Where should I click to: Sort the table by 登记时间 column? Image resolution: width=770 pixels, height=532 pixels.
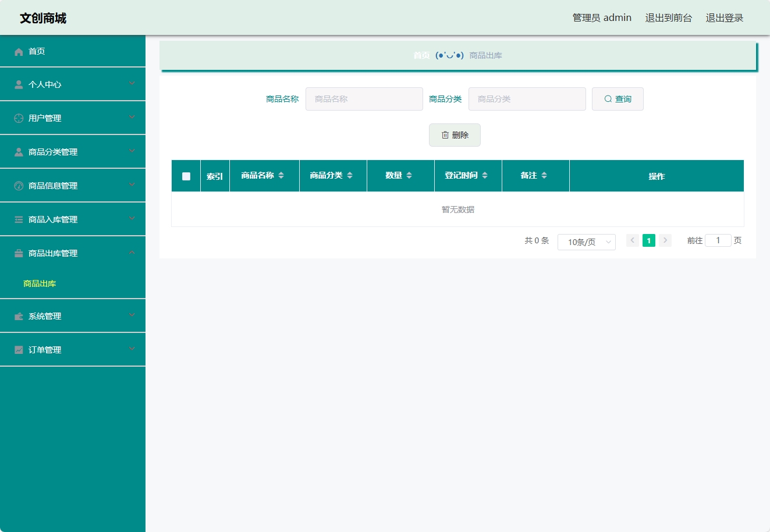[x=467, y=175]
